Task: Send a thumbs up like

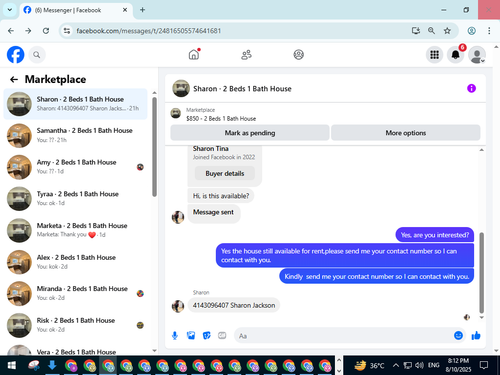Action: (476, 336)
